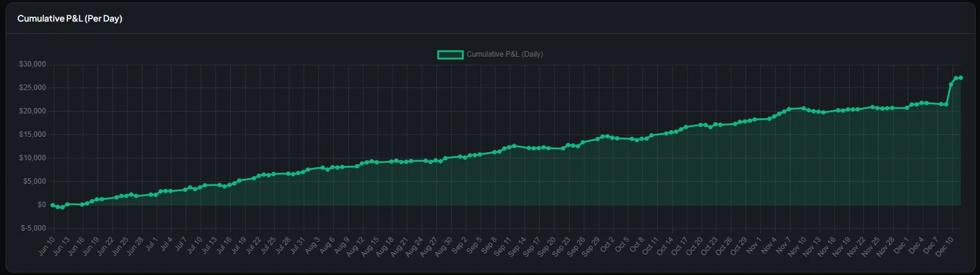Click the 'Cumulative P&L (Per Day)' chart title
The width and height of the screenshot is (980, 275).
tap(70, 18)
